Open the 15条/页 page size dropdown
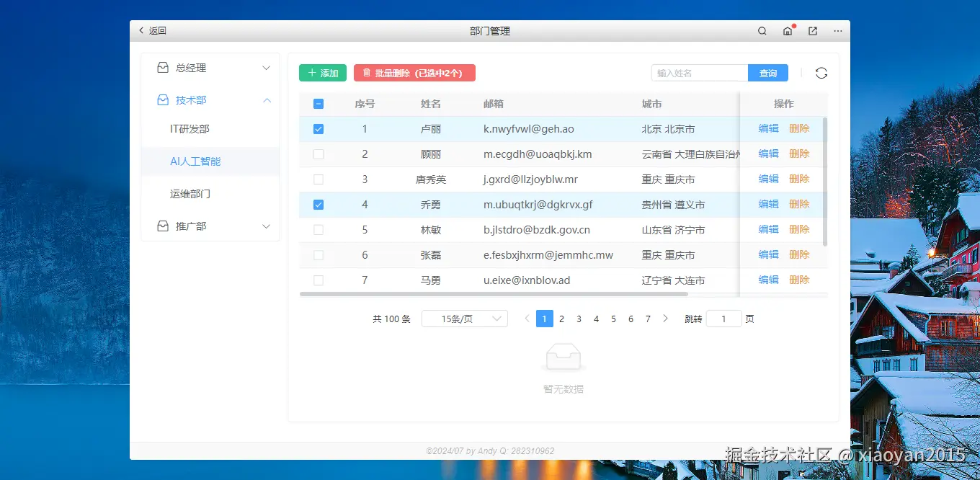Screen dimensions: 980x480 [x=464, y=318]
